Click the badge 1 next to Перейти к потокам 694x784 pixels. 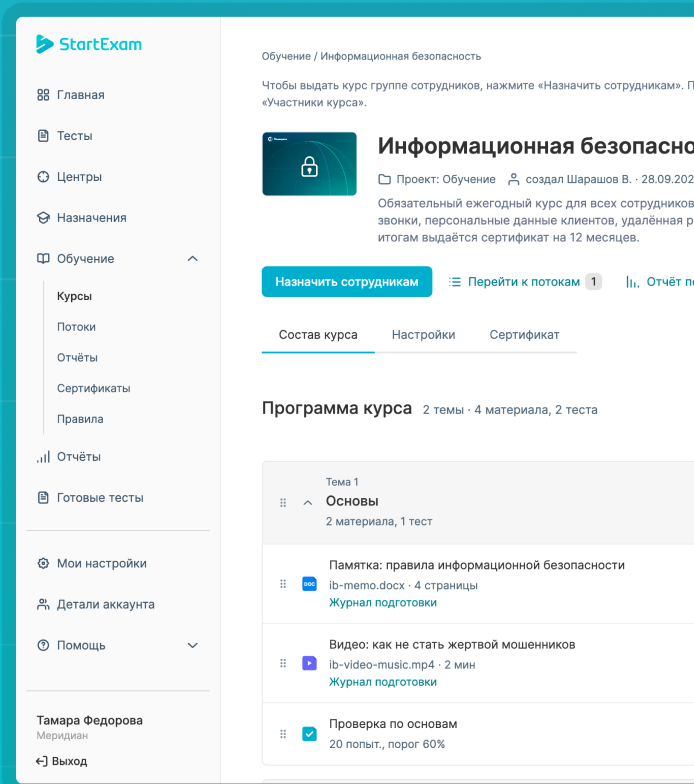[x=594, y=282]
